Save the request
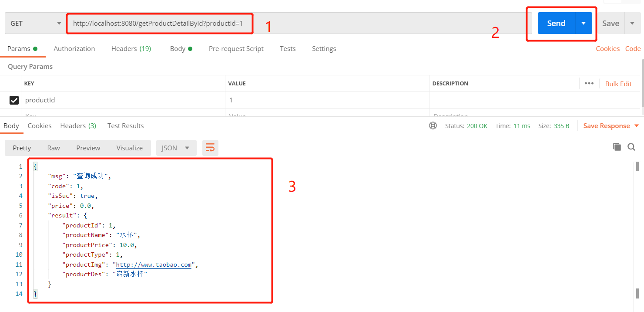Image resolution: width=644 pixels, height=312 pixels. (x=610, y=23)
